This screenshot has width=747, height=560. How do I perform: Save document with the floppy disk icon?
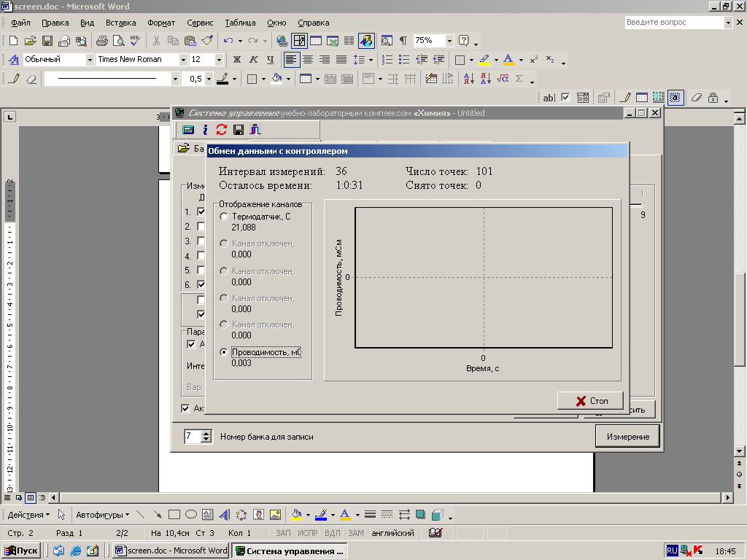[x=47, y=41]
